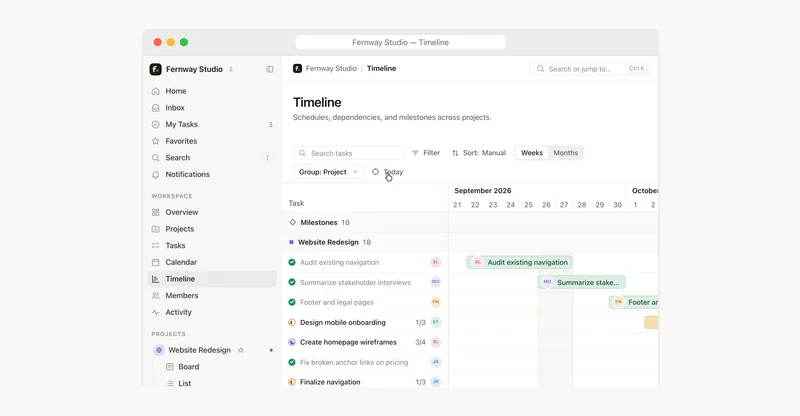Click assignee avatar on Summarize stakeholder interviews row
Screen dimensions: 800x416
point(436,282)
